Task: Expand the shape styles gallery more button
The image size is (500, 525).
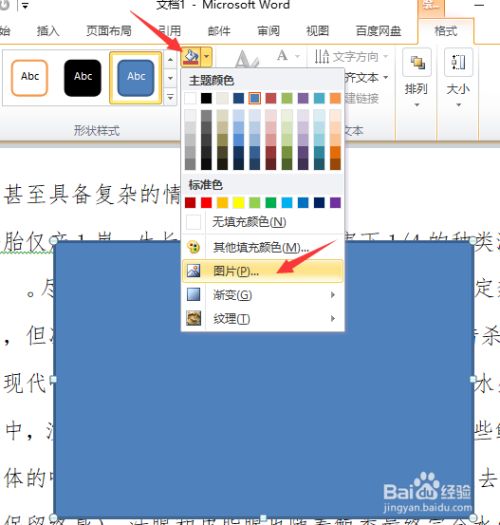Action: point(170,97)
